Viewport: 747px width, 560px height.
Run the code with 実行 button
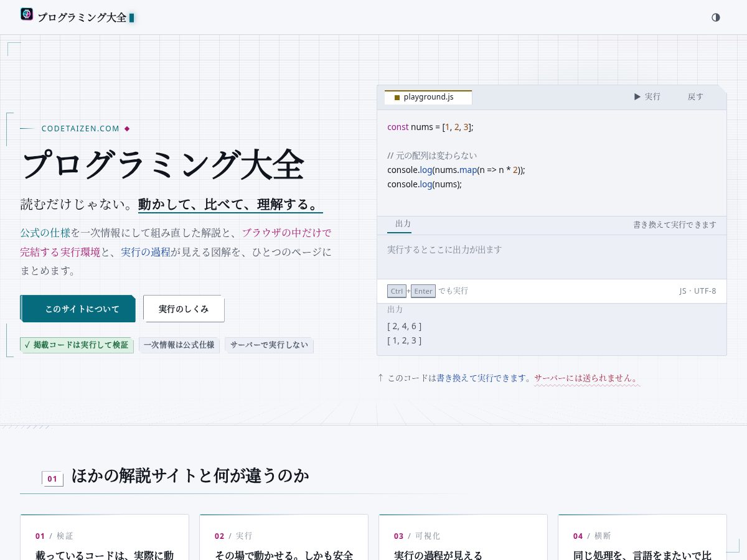click(647, 97)
